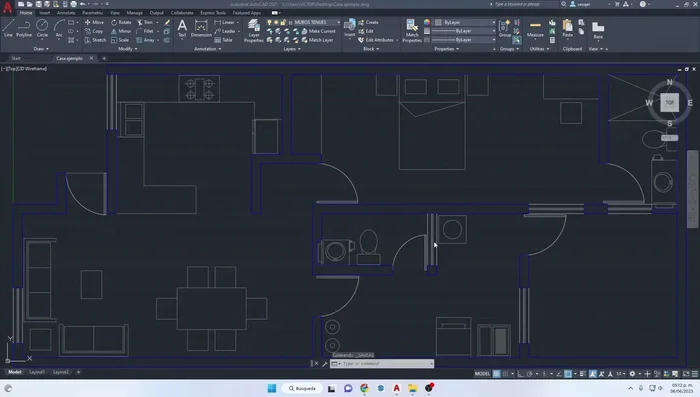Image resolution: width=700 pixels, height=397 pixels.
Task: Activate the Stretch command
Action: click(x=95, y=40)
